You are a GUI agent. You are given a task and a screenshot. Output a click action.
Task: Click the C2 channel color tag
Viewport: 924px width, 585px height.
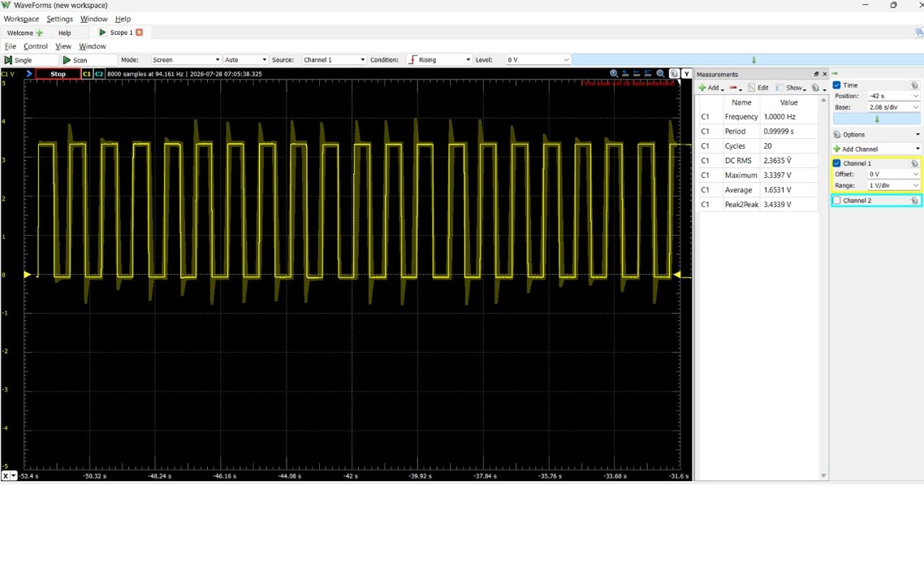click(x=99, y=74)
